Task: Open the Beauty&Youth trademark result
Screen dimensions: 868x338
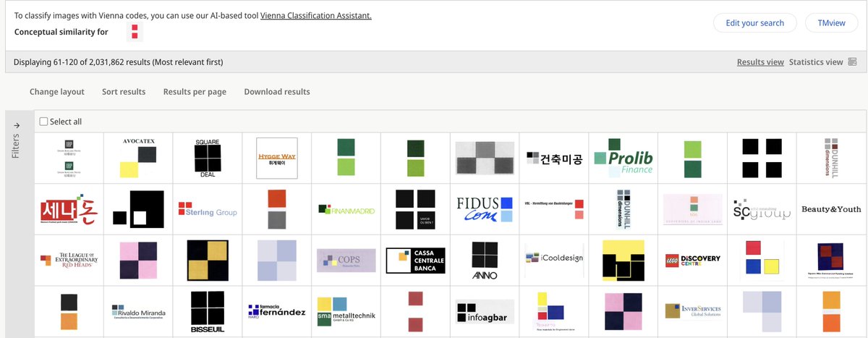Action: click(831, 209)
